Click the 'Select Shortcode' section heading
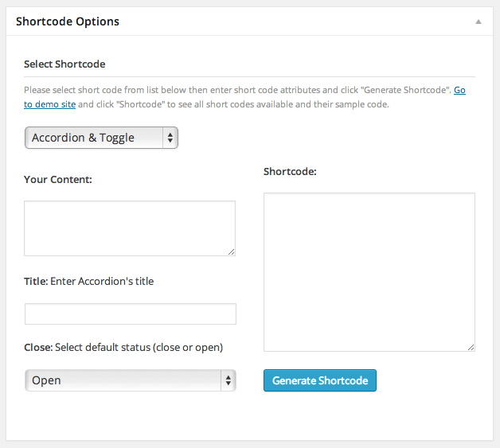Screen dimensions: 500x448 (64, 64)
